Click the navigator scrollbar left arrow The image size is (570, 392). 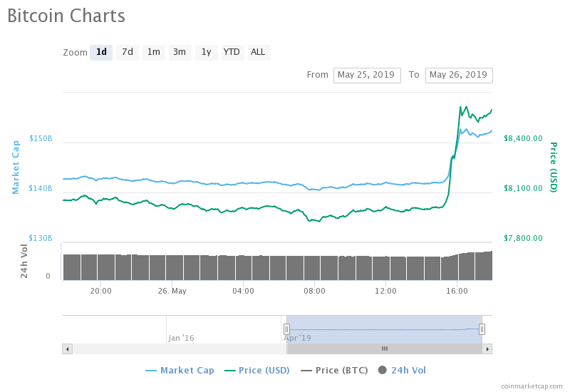pos(67,349)
